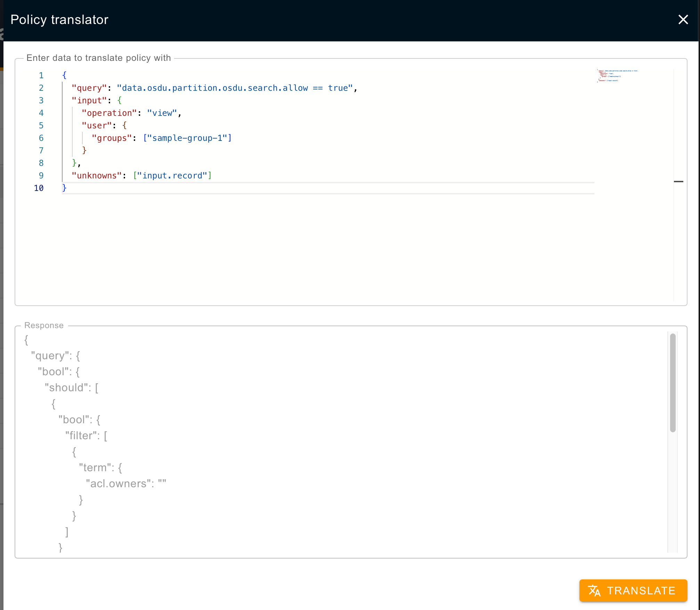Click "input.record" string in editor

(x=172, y=176)
